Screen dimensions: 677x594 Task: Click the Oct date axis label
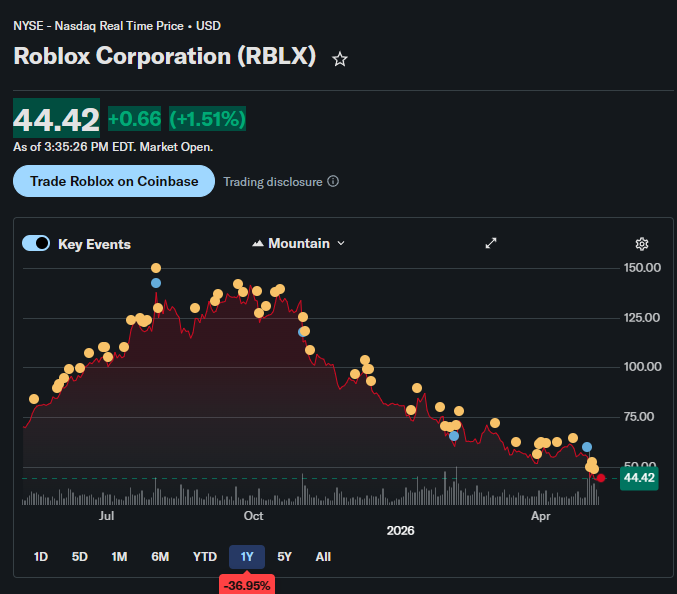tap(253, 516)
